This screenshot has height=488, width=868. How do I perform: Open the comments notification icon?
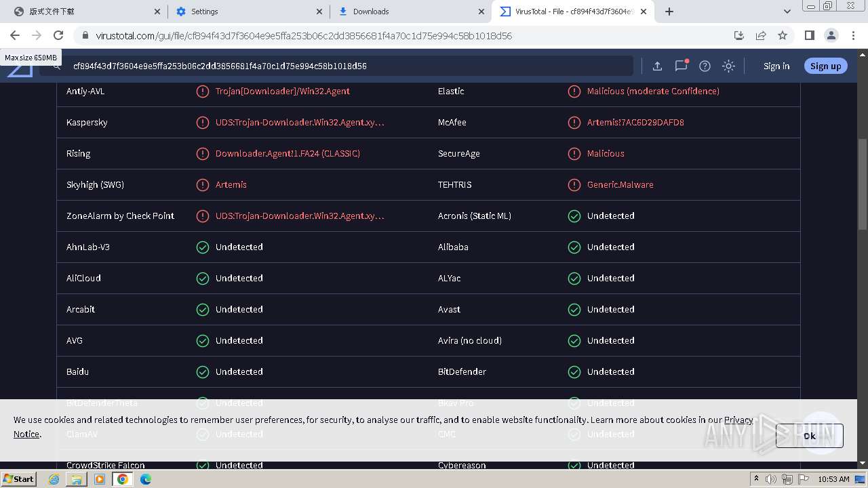[681, 66]
